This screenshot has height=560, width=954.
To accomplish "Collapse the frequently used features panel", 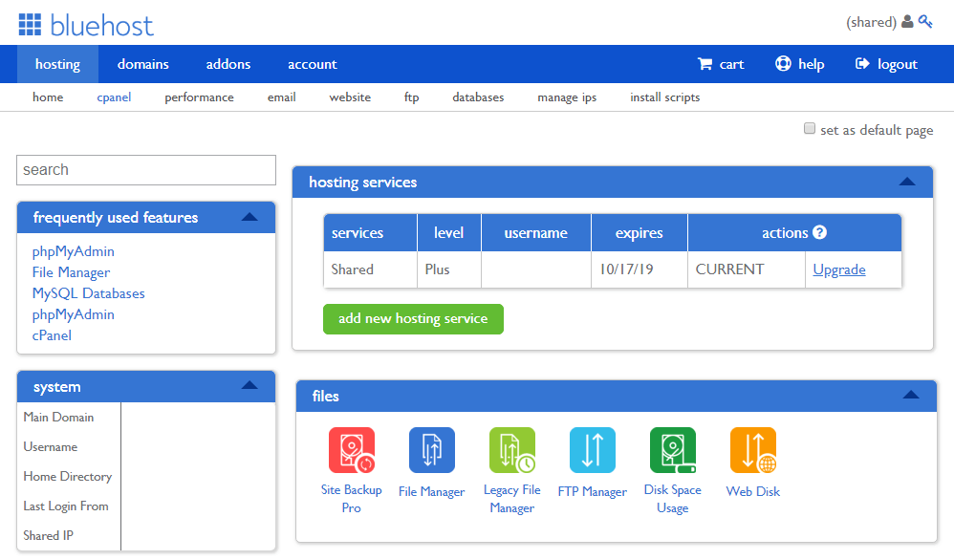I will coord(249,217).
